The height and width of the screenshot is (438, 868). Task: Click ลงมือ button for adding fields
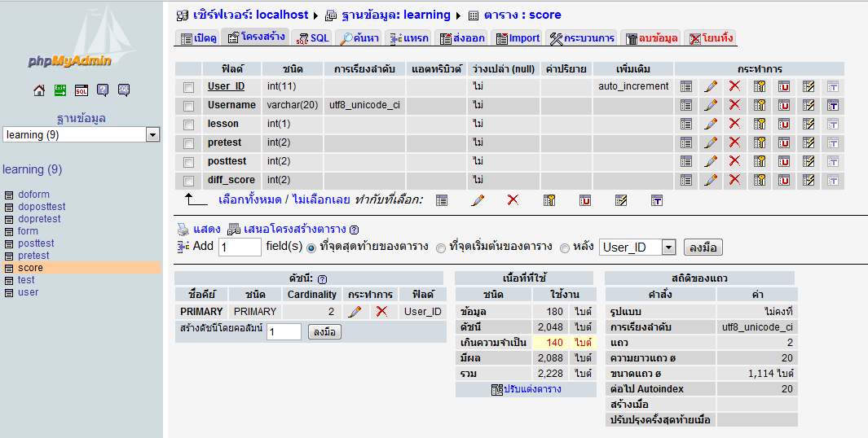pos(703,247)
